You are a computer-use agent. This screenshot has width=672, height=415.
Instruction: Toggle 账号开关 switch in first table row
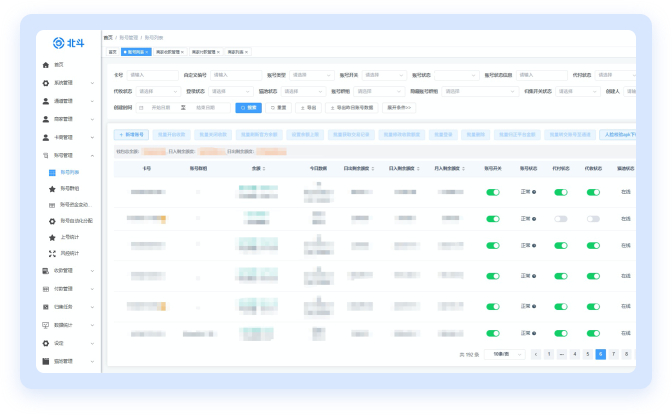coord(492,191)
